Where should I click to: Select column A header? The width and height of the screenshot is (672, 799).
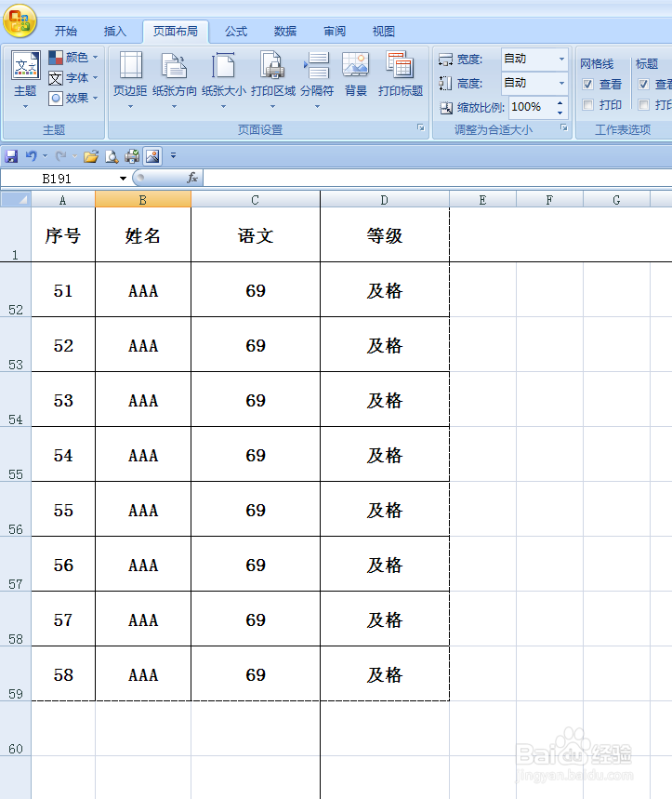point(63,200)
